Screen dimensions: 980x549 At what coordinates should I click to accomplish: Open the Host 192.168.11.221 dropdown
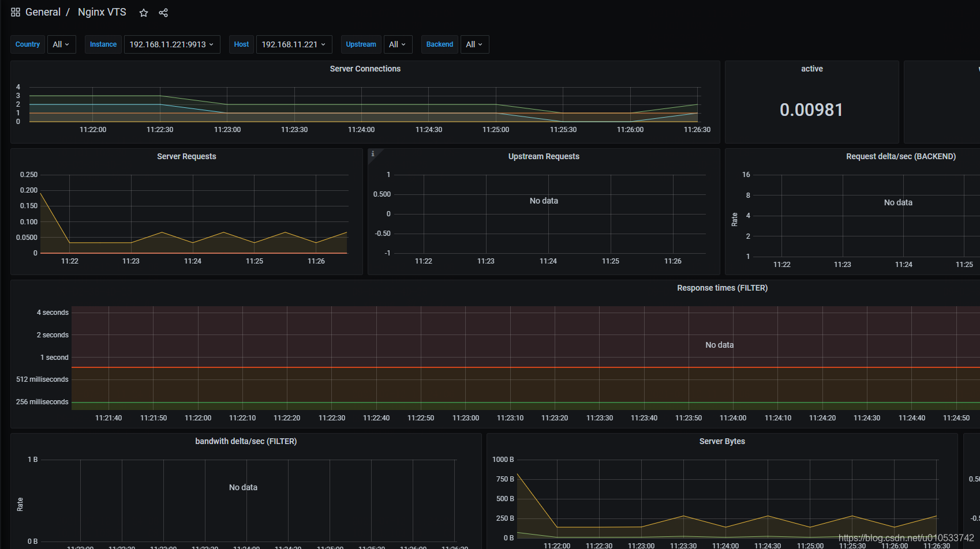pos(294,44)
